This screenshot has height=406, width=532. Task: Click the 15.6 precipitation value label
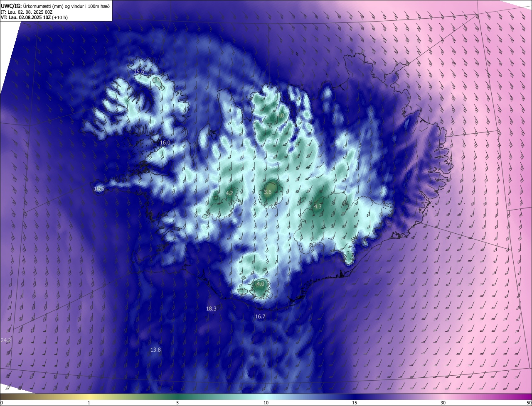click(x=139, y=72)
